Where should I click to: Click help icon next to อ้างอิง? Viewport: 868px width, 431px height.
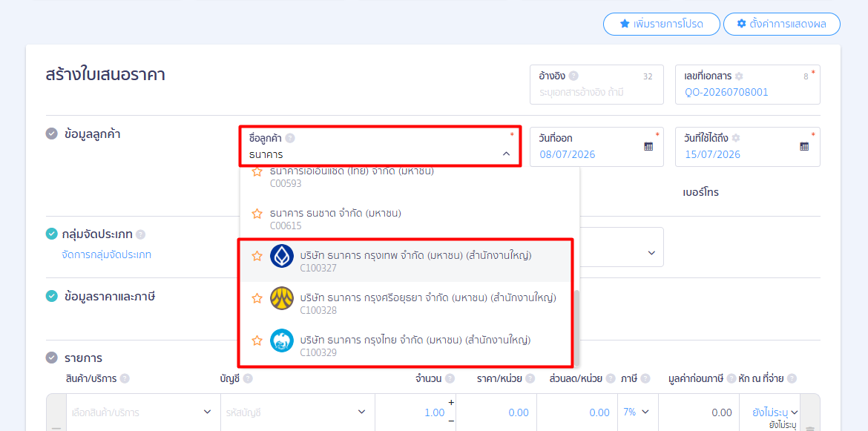pos(573,76)
